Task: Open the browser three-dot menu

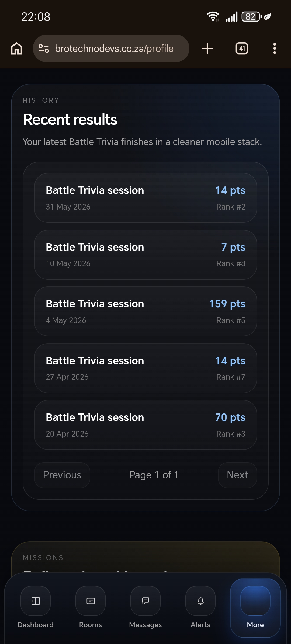Action: click(275, 49)
